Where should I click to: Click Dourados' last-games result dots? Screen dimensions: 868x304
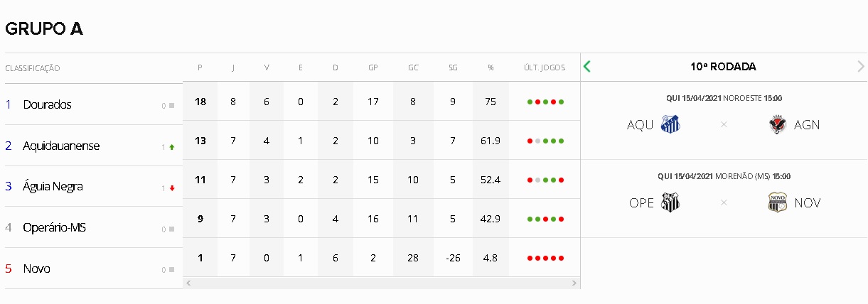[545, 102]
